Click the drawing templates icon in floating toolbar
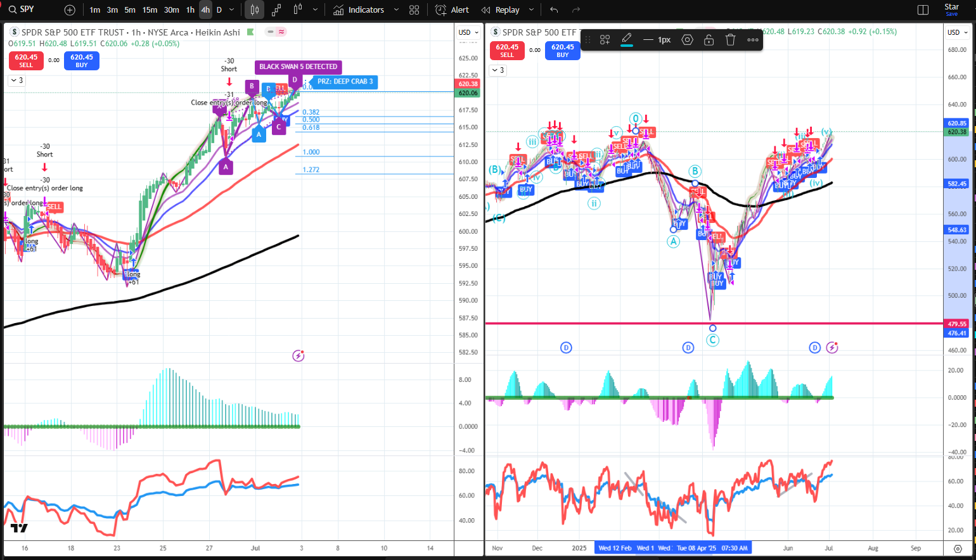The width and height of the screenshot is (976, 560). click(x=605, y=40)
